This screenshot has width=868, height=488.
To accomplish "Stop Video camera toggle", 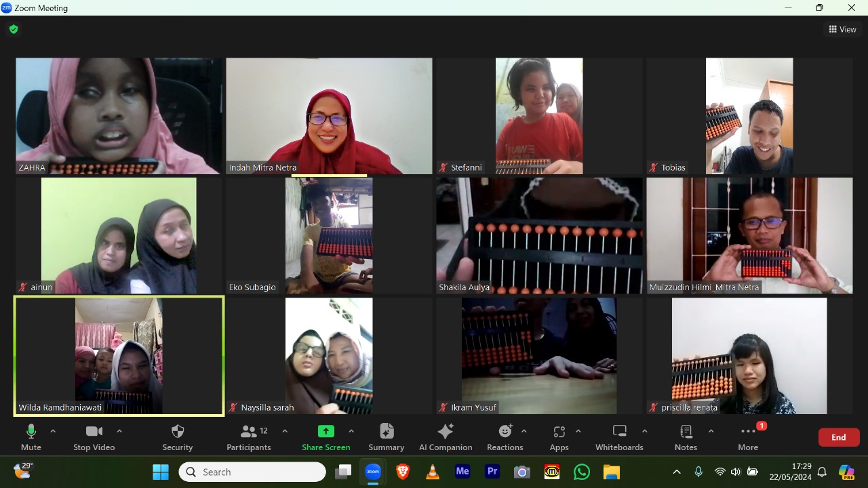I will [x=94, y=437].
